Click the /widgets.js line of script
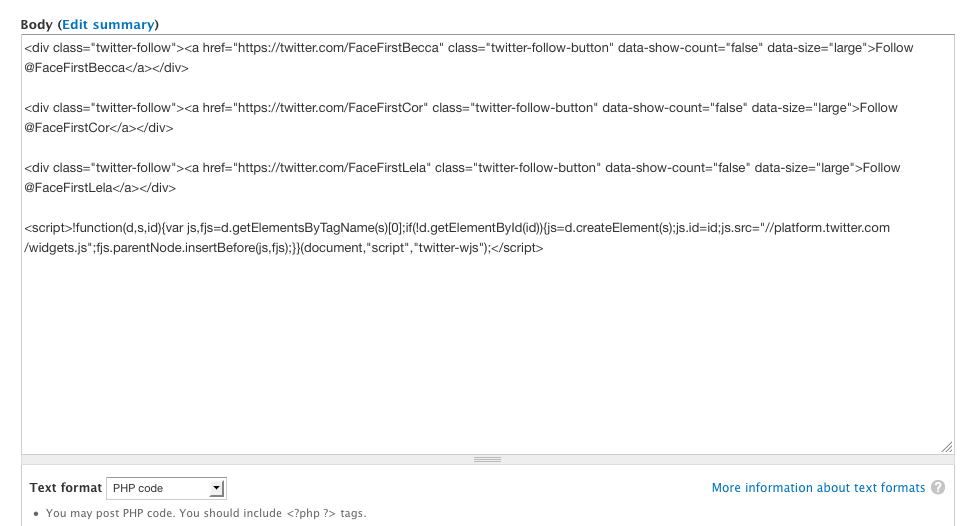Viewport: 974px width, 526px height. click(x=284, y=248)
